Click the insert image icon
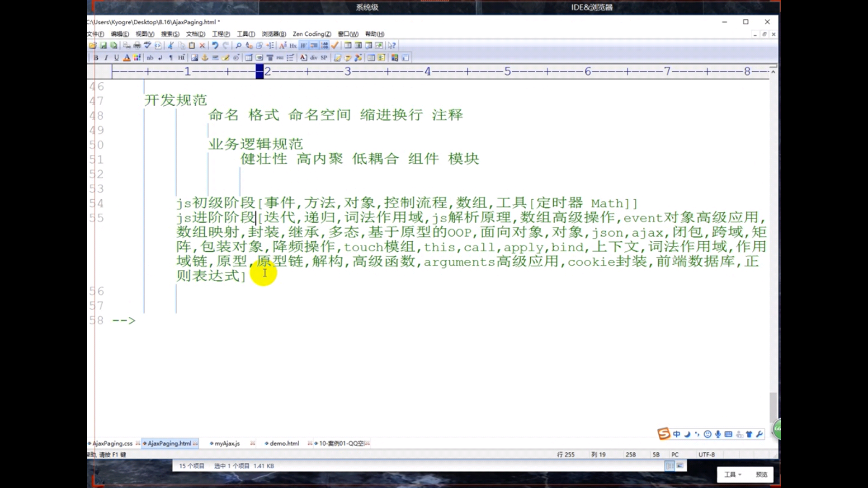This screenshot has height=488, width=868. (194, 58)
